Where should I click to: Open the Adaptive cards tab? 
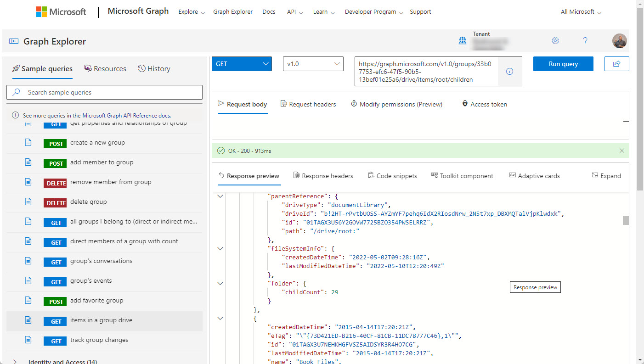click(x=535, y=176)
